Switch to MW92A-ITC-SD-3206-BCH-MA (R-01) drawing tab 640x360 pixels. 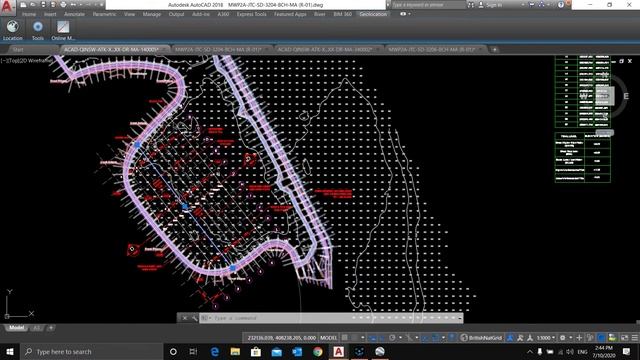(x=435, y=49)
